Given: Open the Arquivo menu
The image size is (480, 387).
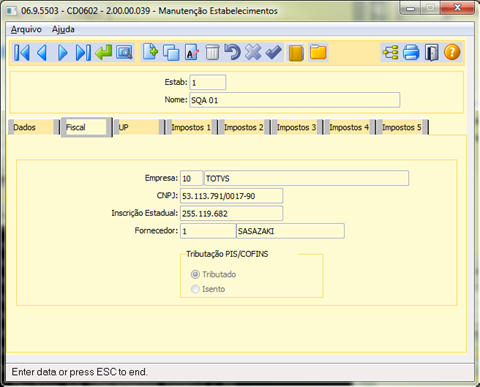Looking at the screenshot, I should 26,29.
